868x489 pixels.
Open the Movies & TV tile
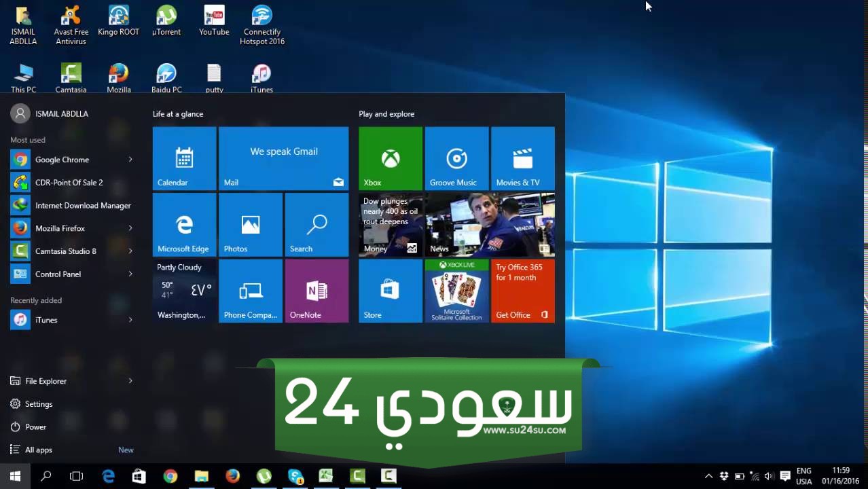click(x=523, y=158)
